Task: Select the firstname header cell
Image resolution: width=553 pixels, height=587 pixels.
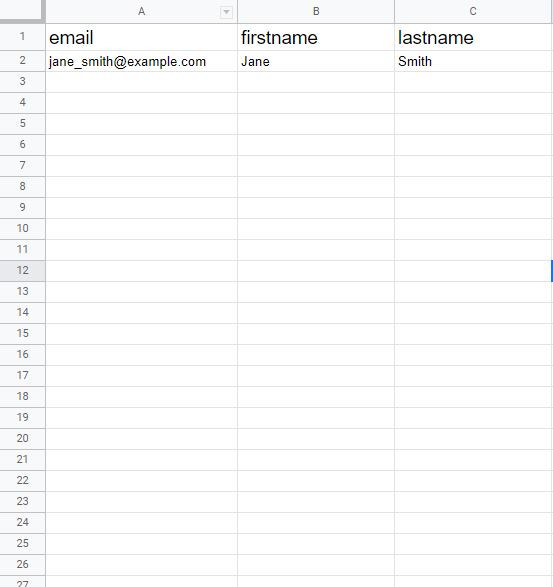Action: pyautogui.click(x=316, y=37)
